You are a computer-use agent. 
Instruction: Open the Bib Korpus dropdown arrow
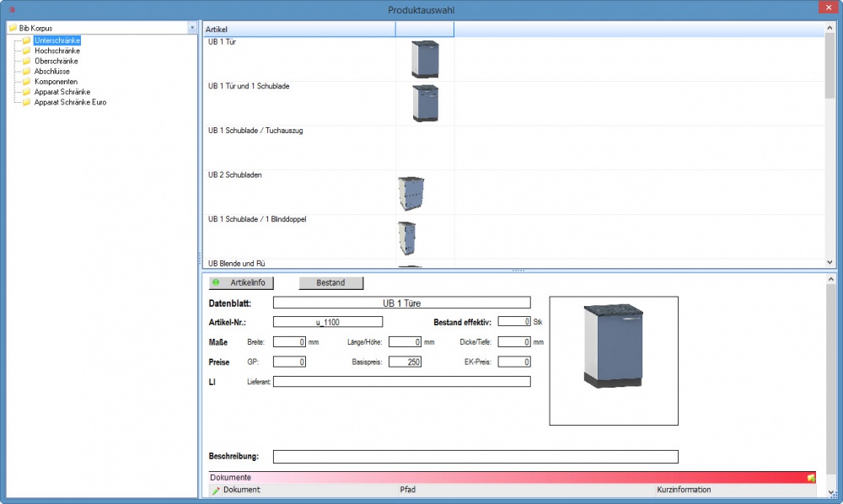[x=192, y=28]
